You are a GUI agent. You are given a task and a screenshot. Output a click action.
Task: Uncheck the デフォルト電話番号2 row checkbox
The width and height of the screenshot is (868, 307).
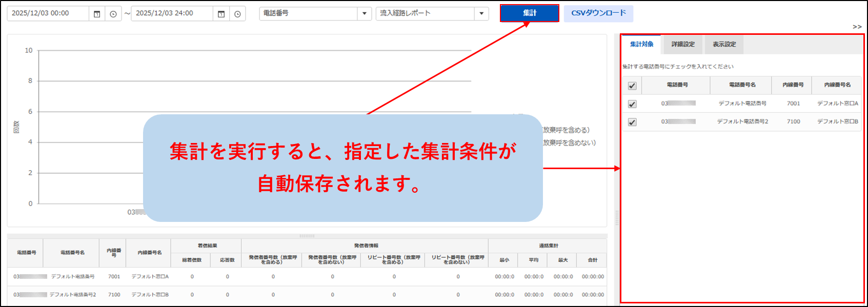[632, 122]
